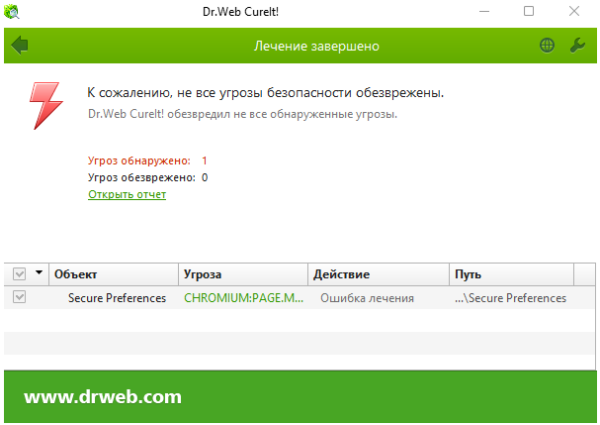
Task: Open the report via Открыть отчет
Action: pyautogui.click(x=127, y=194)
